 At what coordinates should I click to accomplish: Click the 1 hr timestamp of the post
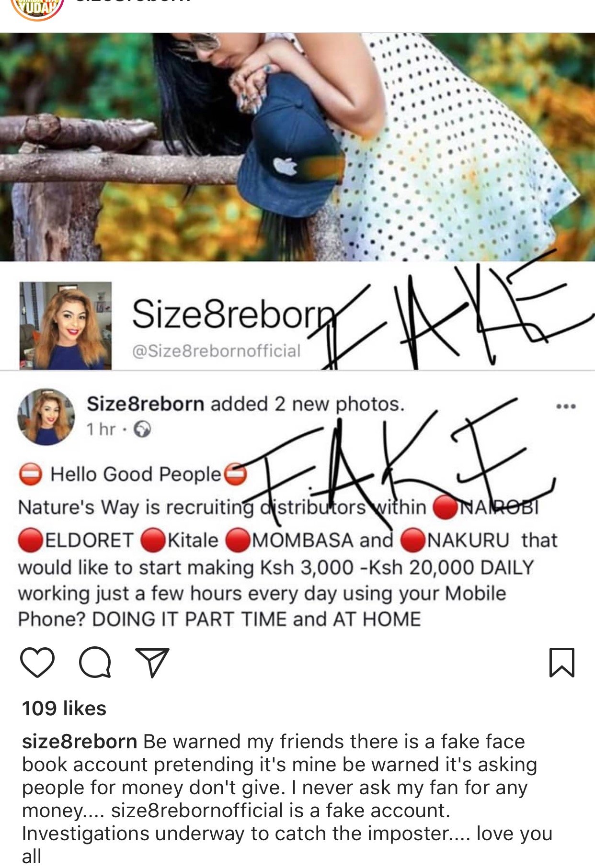coord(101,429)
